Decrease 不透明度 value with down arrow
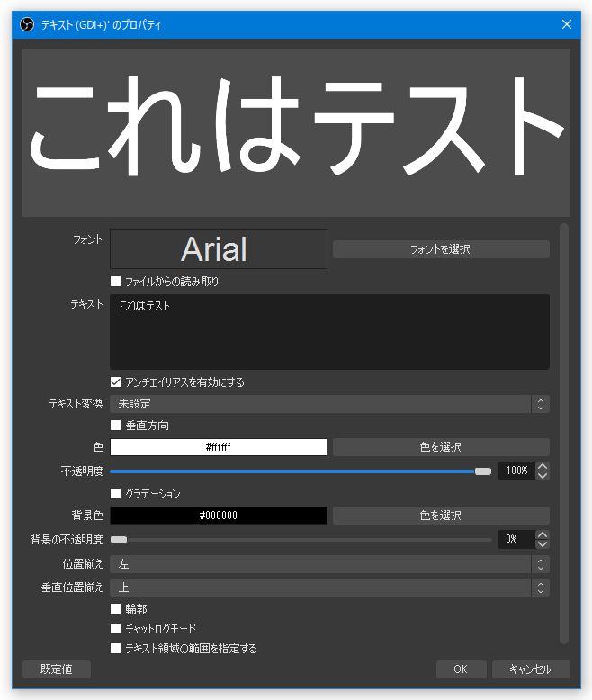This screenshot has width=592, height=700. 543,476
